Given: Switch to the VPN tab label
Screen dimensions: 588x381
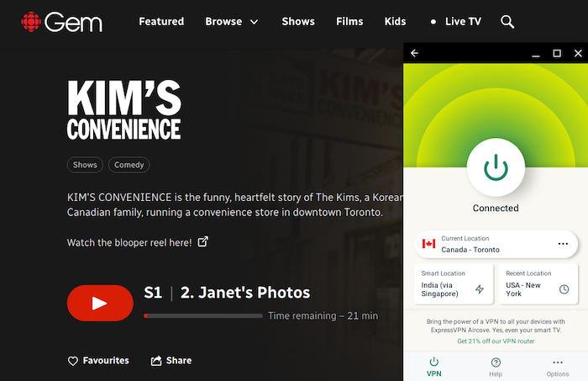Looking at the screenshot, I should coord(434,374).
